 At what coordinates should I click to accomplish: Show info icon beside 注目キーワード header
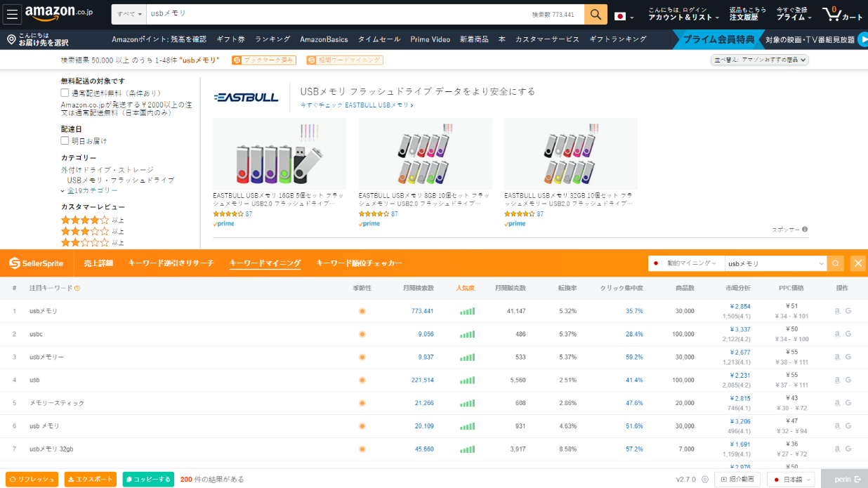[x=77, y=288]
